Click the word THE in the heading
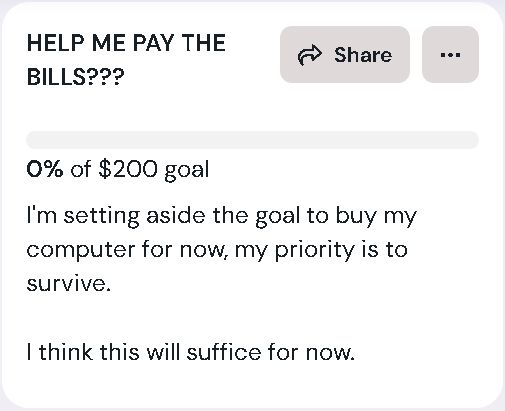The image size is (505, 411). [204, 43]
